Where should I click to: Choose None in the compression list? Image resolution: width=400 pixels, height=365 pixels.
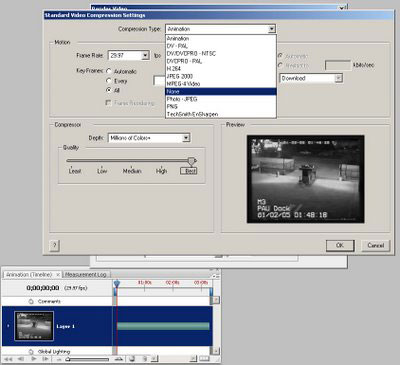pyautogui.click(x=221, y=91)
